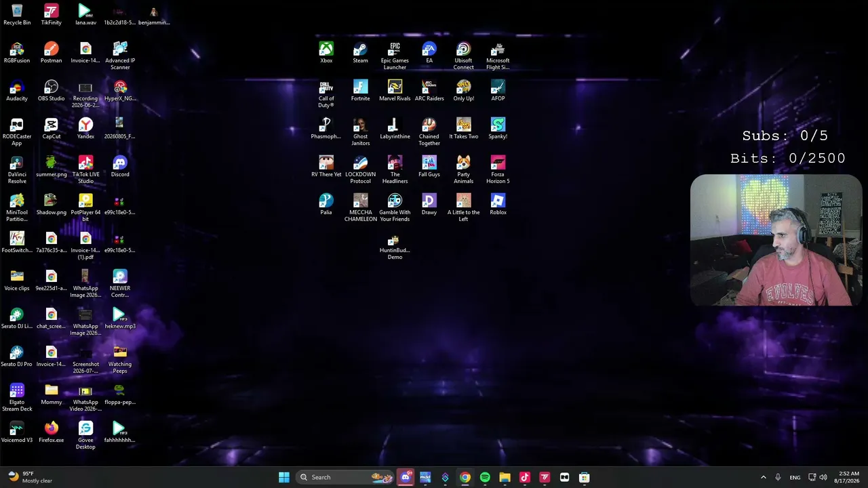This screenshot has height=488, width=868.
Task: Select the ARC Raiders shortcut
Action: point(429,90)
